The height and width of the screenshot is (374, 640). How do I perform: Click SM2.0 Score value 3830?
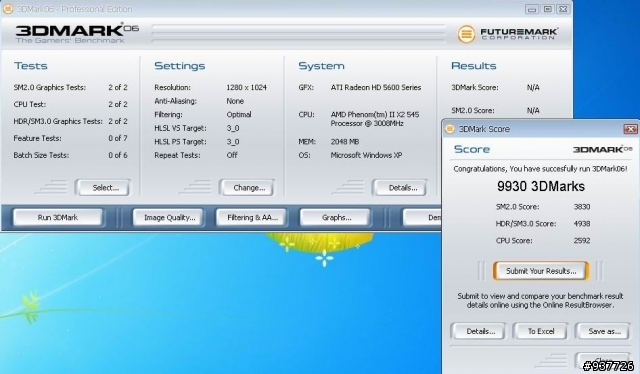(x=582, y=207)
